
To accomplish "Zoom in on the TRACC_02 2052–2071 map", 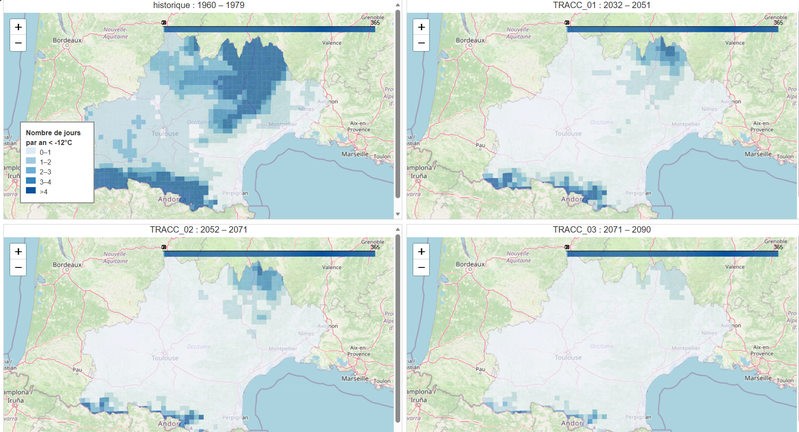I will (x=19, y=251).
